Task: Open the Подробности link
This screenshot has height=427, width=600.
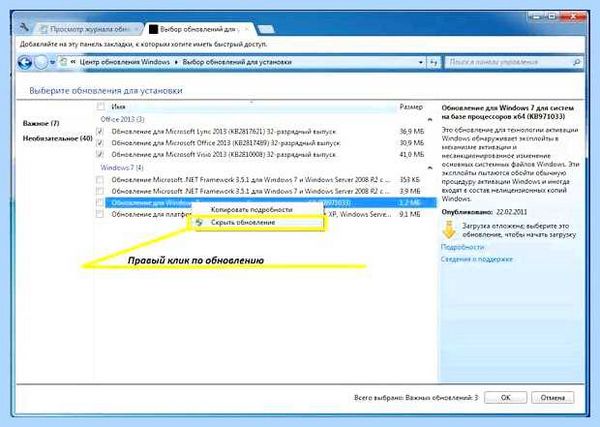Action: (x=463, y=247)
